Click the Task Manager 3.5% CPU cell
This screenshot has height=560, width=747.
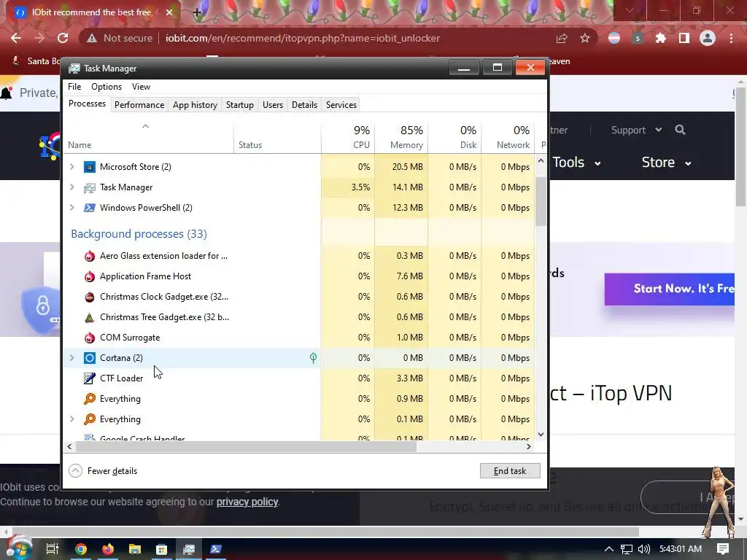click(x=348, y=187)
